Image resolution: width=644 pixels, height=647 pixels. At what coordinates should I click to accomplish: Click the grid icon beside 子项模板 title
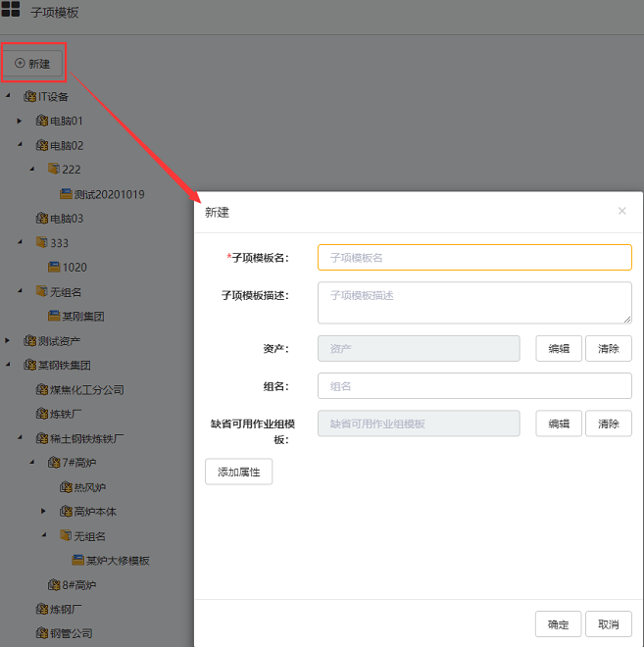(11, 12)
